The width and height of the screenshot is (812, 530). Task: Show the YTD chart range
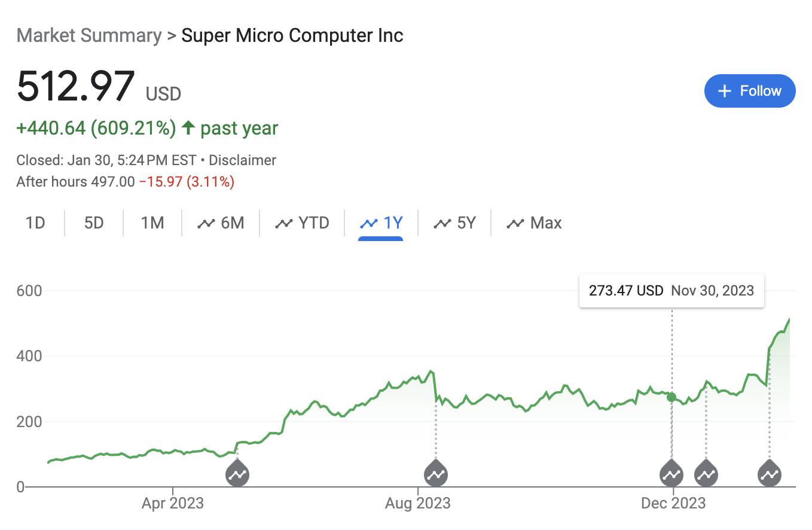click(303, 223)
